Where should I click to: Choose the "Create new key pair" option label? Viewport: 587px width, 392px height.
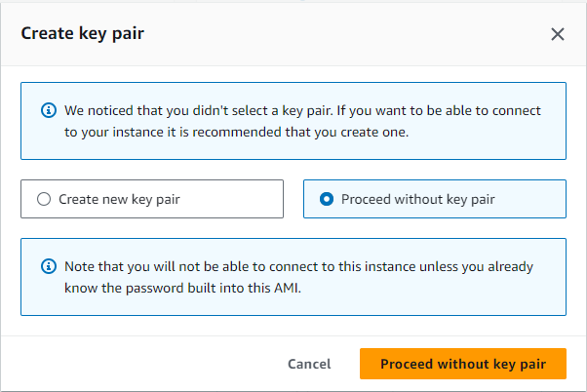pos(119,199)
